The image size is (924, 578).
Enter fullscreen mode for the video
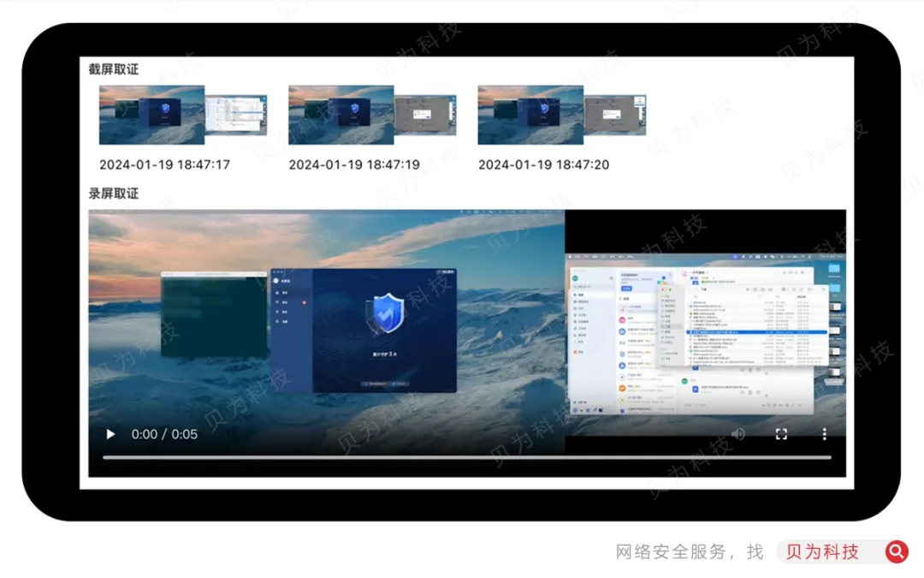(781, 434)
